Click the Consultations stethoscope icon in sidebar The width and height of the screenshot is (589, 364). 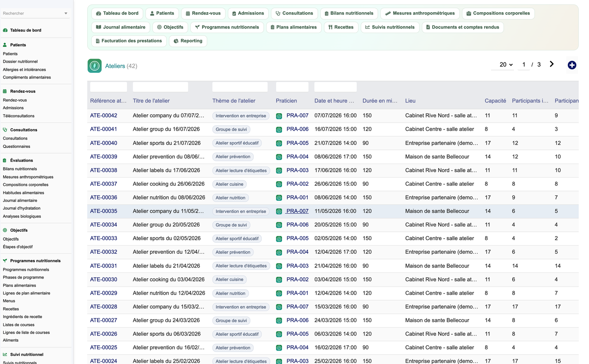pos(5,130)
